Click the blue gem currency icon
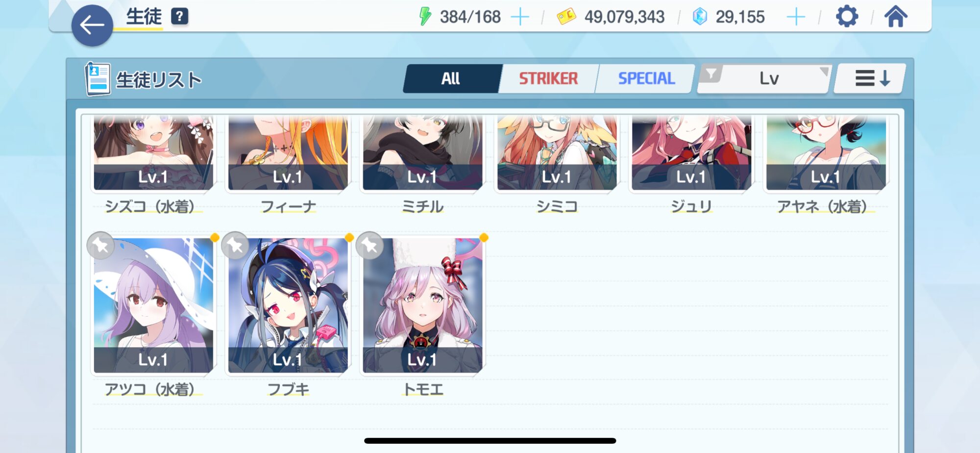Screen dimensions: 980x453 700,17
